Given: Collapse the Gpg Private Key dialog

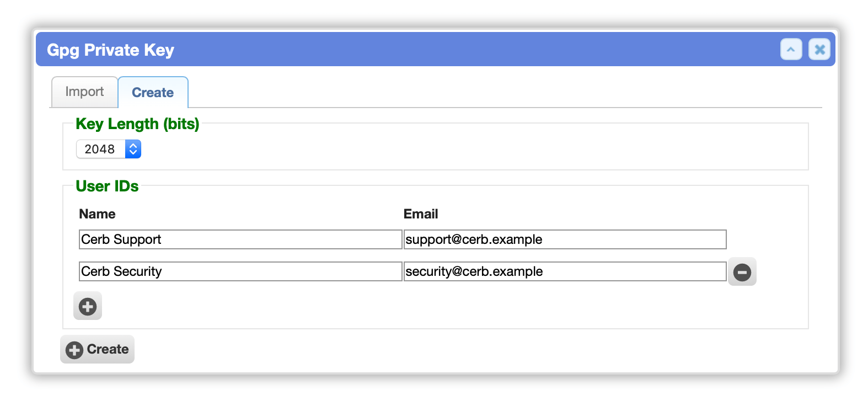Looking at the screenshot, I should tap(791, 50).
